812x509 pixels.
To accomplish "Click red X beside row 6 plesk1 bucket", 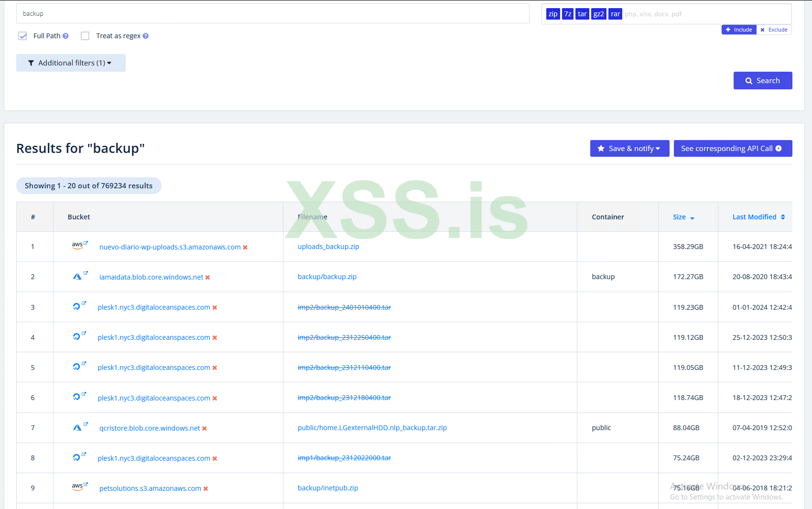I will point(215,398).
